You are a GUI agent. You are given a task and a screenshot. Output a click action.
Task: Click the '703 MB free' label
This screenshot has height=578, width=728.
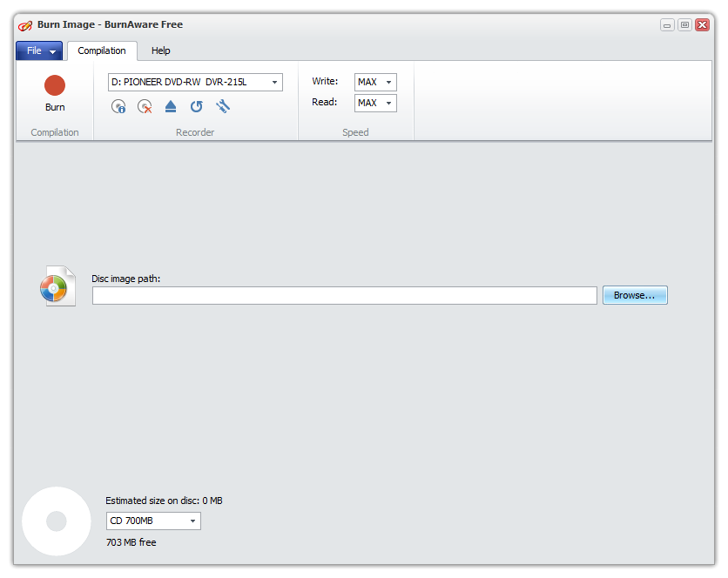[x=131, y=542]
